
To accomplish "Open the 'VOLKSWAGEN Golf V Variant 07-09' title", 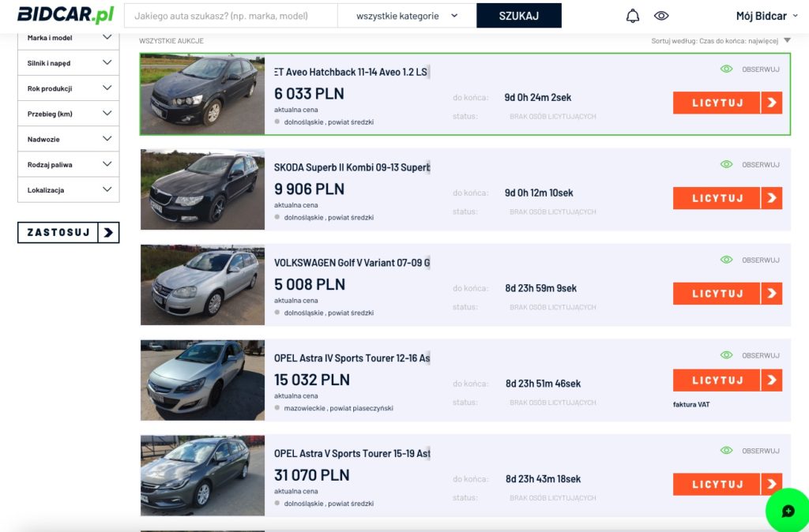I will [352, 263].
